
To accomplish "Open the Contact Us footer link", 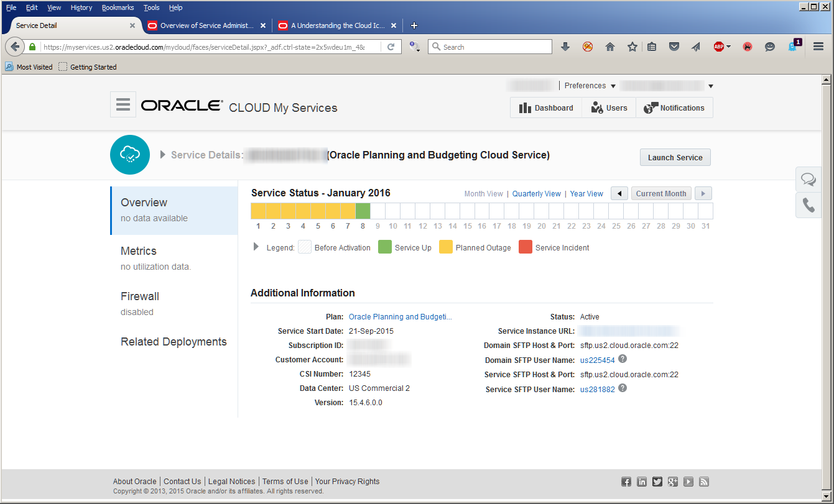I will point(182,482).
